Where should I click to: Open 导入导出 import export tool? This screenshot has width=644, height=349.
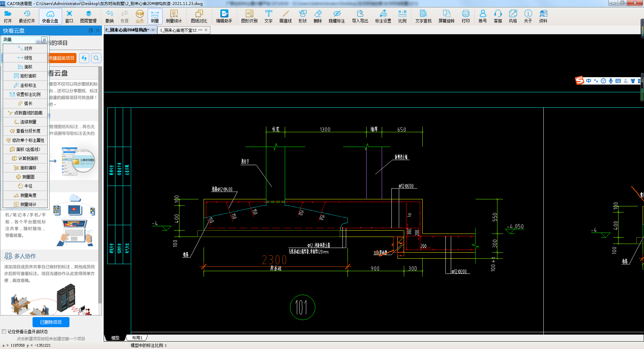click(360, 16)
